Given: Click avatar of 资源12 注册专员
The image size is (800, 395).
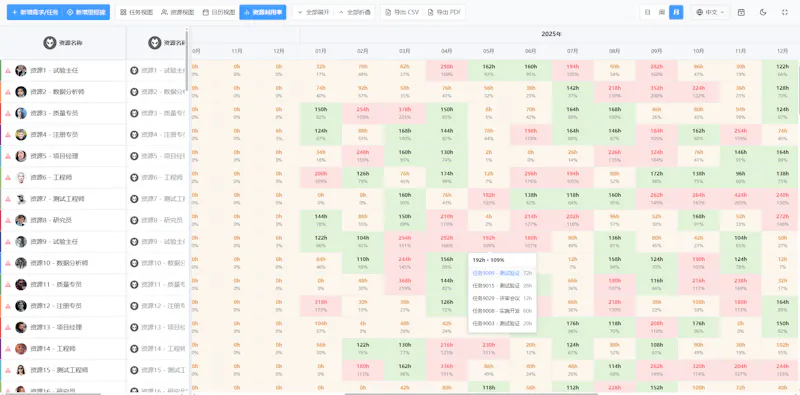Looking at the screenshot, I should pos(21,306).
